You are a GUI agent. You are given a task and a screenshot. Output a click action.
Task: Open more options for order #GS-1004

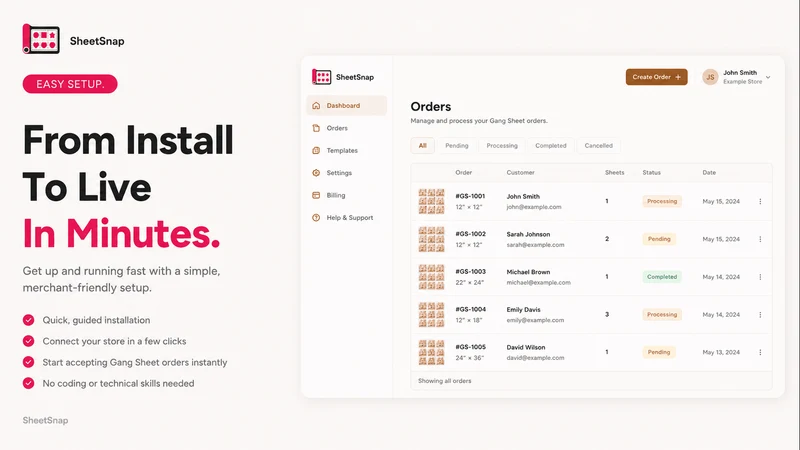pyautogui.click(x=760, y=315)
